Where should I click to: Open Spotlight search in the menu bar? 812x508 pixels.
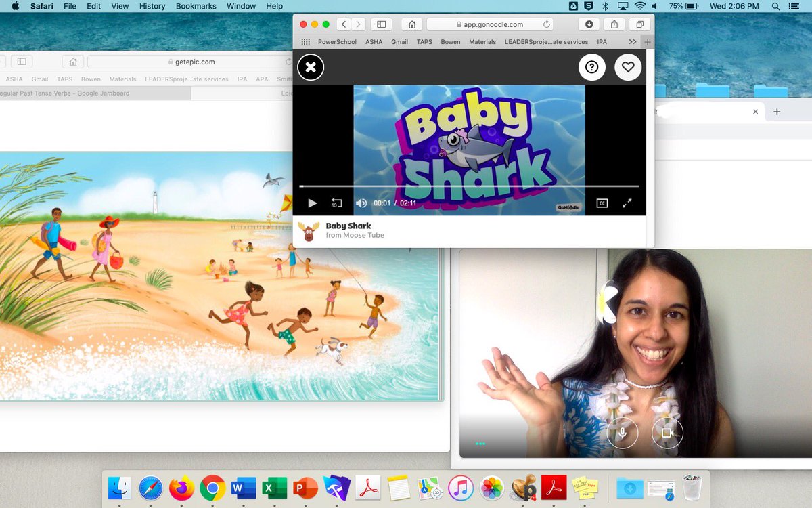[775, 6]
